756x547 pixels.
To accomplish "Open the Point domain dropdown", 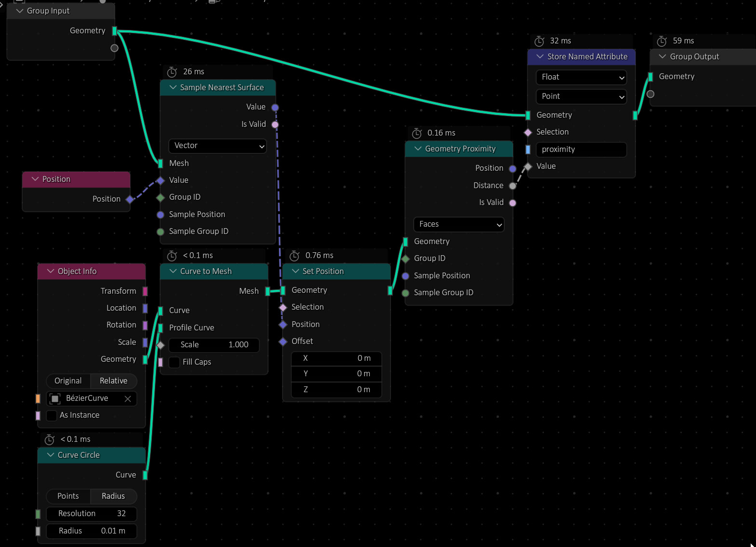I will tap(581, 96).
